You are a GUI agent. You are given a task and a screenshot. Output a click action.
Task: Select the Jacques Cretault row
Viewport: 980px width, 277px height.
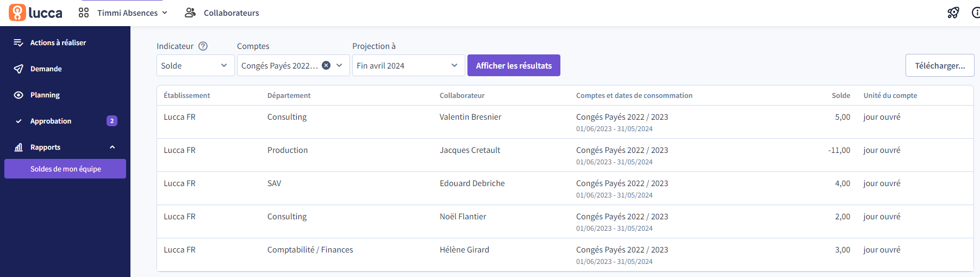565,156
